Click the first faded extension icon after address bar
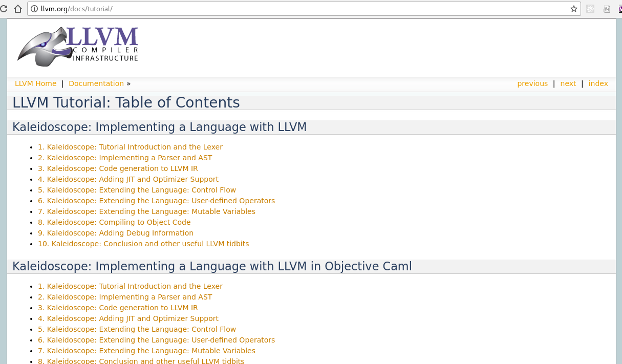This screenshot has width=622, height=364. pos(590,9)
